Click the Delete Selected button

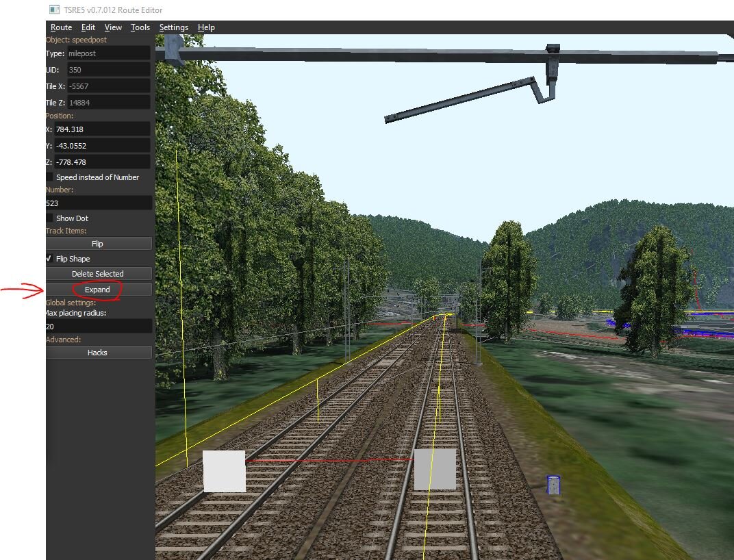coord(98,274)
